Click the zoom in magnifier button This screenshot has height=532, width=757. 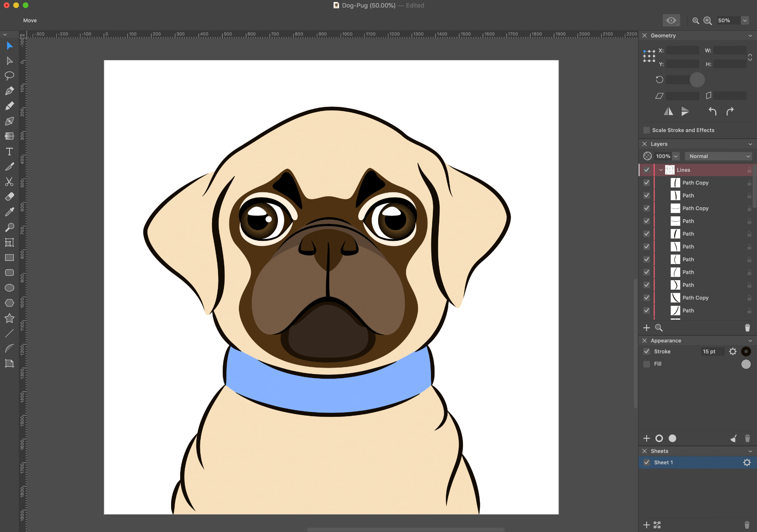coord(708,21)
